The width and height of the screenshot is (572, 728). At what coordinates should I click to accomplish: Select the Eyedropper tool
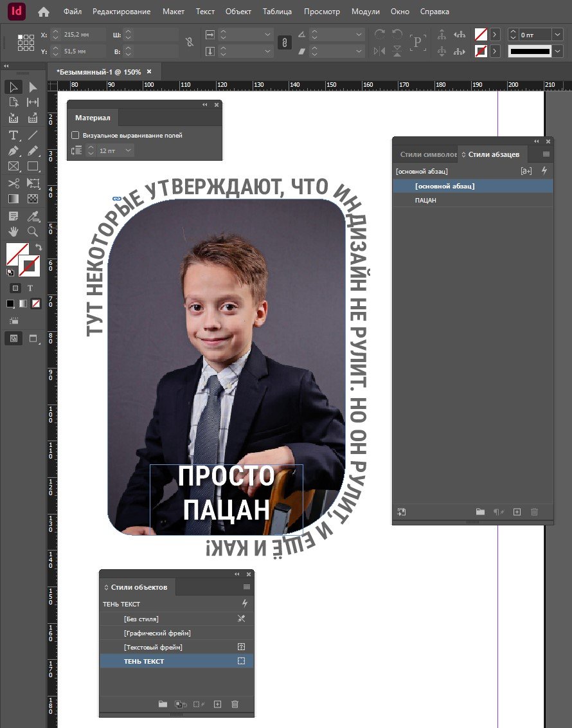click(33, 216)
